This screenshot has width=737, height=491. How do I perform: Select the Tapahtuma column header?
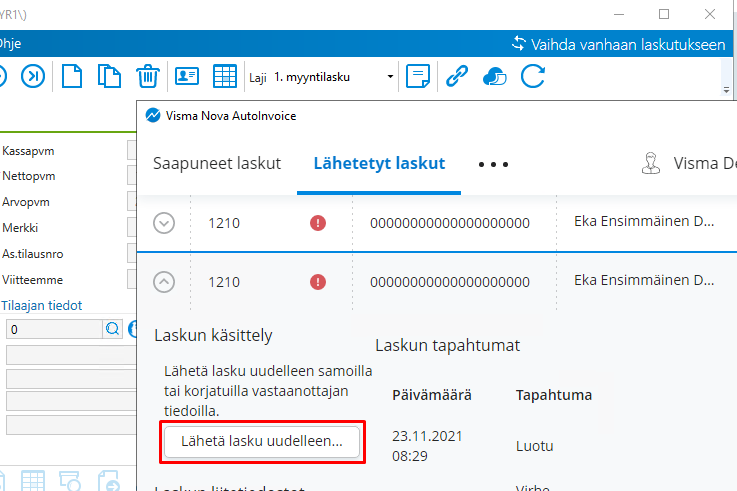pyautogui.click(x=554, y=395)
